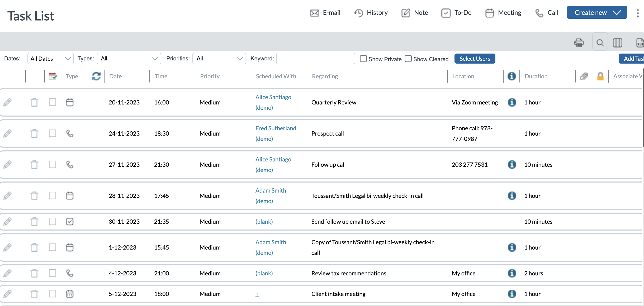Viewport: 644px width, 306px height.
Task: Click the Call toolbar item
Action: [x=547, y=13]
